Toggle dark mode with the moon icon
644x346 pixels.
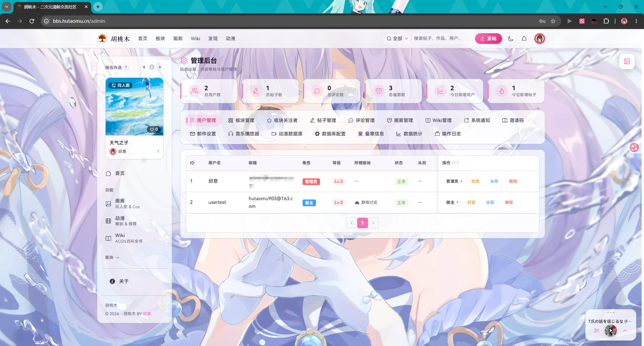click(511, 39)
